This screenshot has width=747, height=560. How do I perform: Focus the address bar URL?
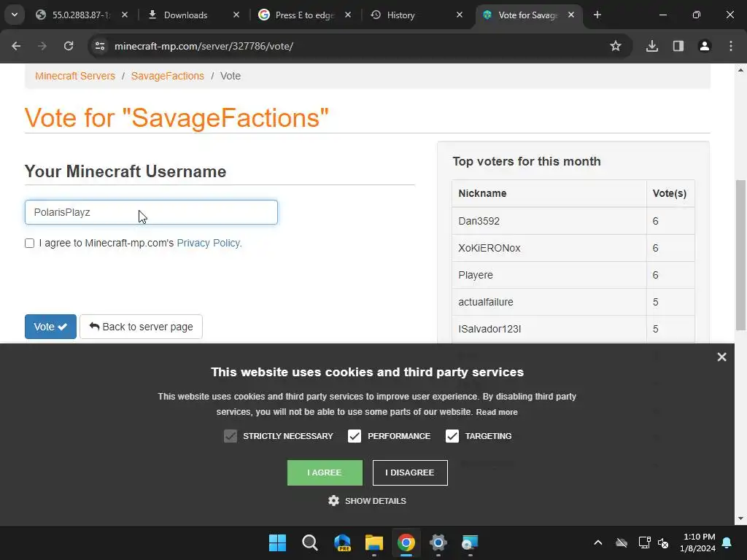tap(204, 46)
